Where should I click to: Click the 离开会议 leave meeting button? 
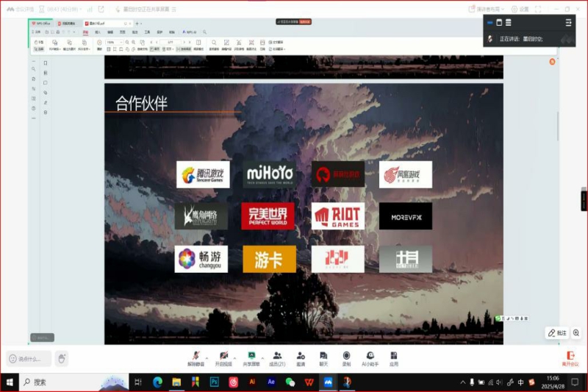tap(570, 358)
